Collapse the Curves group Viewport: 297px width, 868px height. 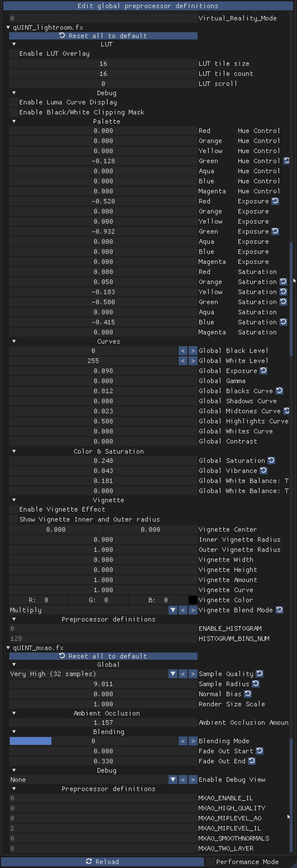pyautogui.click(x=14, y=341)
